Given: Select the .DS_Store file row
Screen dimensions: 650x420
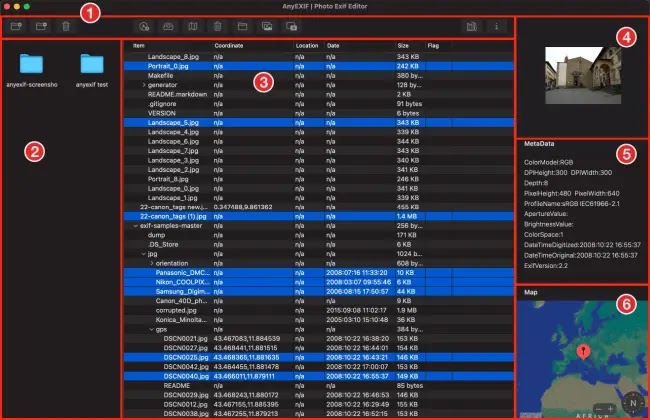Looking at the screenshot, I should [318, 245].
